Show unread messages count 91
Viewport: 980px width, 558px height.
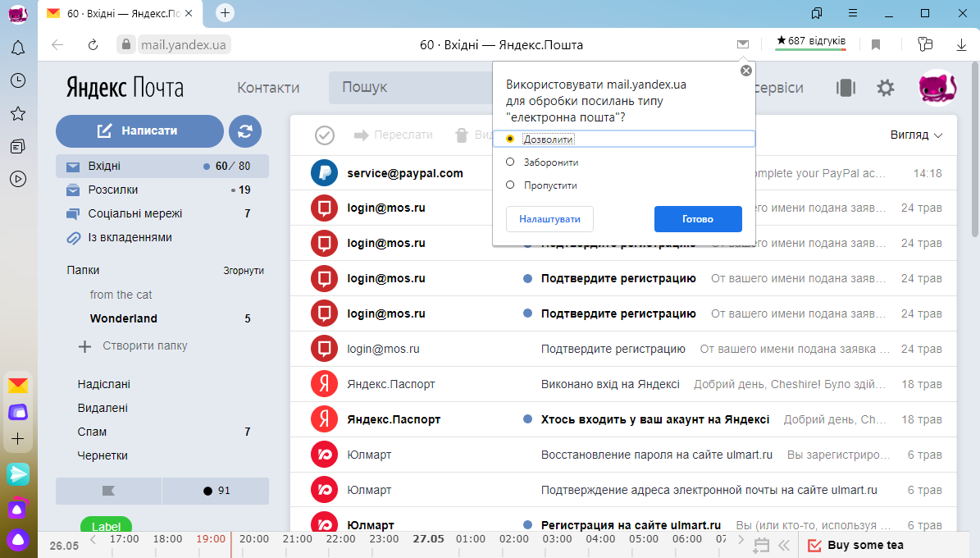[216, 491]
